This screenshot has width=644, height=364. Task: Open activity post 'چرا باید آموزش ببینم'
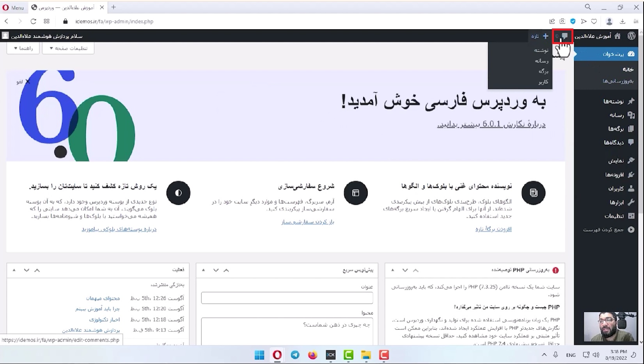[x=98, y=309]
